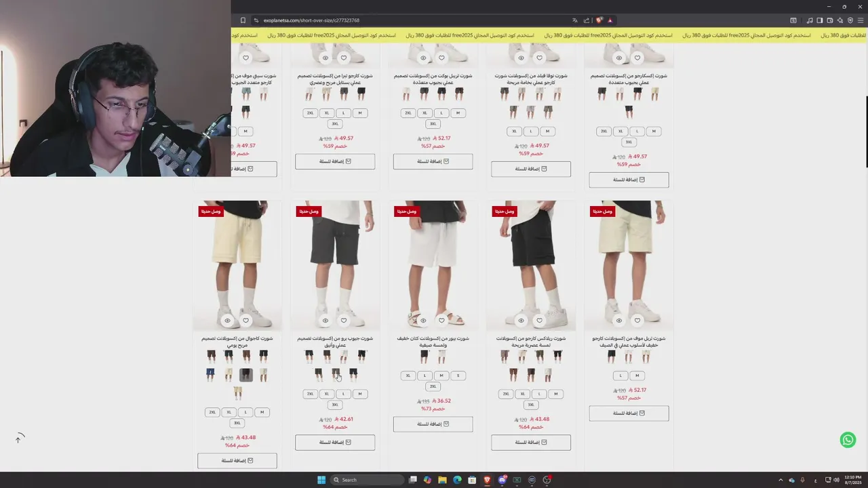Viewport: 868px width, 488px height.
Task: Click the page vertical scrollbar thumb
Action: click(866, 132)
